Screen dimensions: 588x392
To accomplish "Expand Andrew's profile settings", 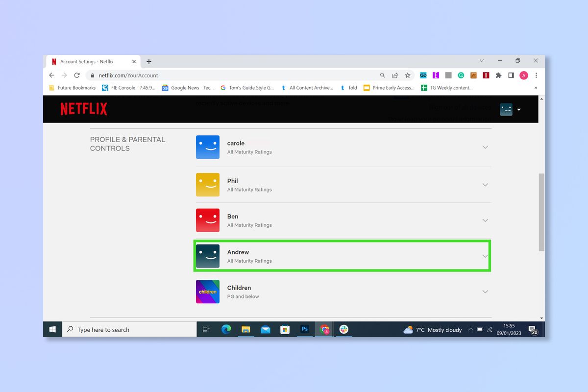I will point(485,255).
